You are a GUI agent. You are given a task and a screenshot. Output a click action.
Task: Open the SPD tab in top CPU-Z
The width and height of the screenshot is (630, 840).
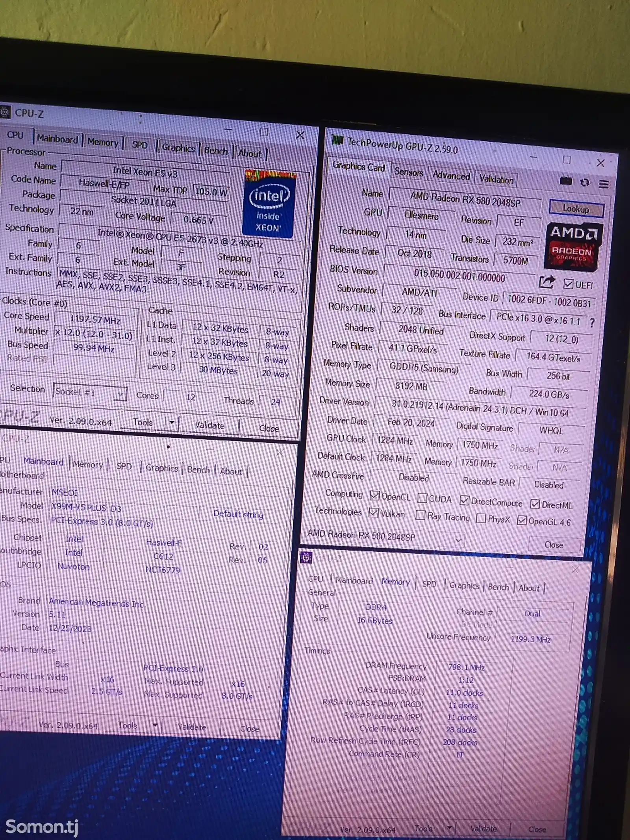pos(139,145)
